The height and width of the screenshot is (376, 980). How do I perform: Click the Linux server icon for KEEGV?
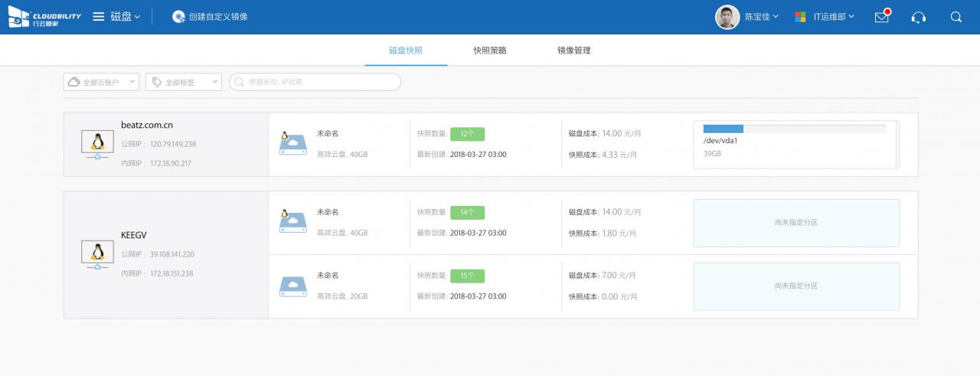[97, 254]
